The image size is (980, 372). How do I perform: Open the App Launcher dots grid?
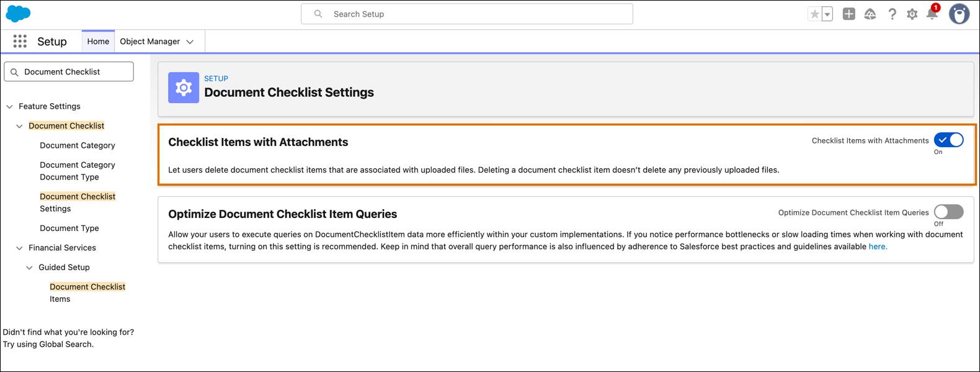tap(20, 41)
